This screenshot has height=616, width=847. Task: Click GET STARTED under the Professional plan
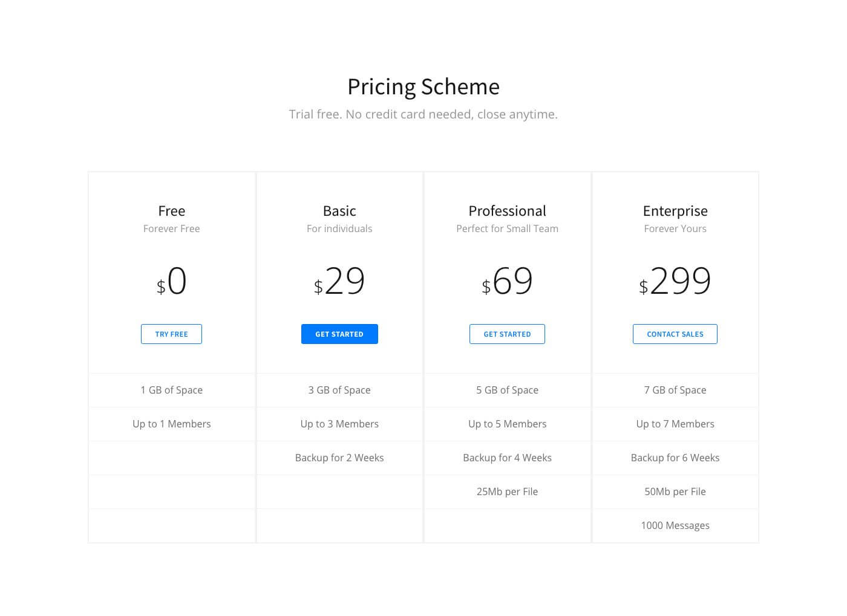click(x=507, y=334)
